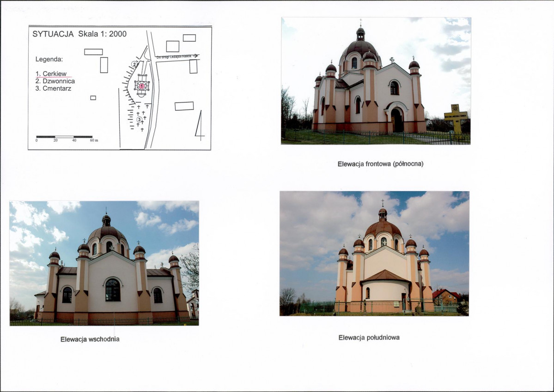This screenshot has height=392, width=554.
Task: Click the "Elewacja południowa" caption
Action: (369, 338)
